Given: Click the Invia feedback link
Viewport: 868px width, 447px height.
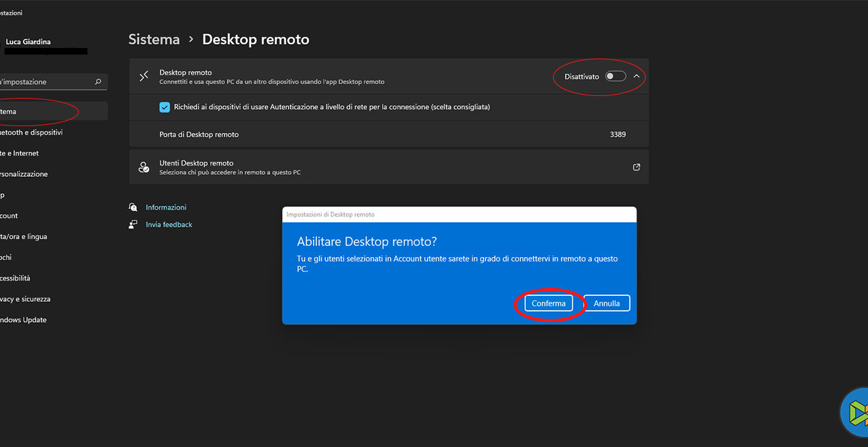Looking at the screenshot, I should (x=169, y=224).
